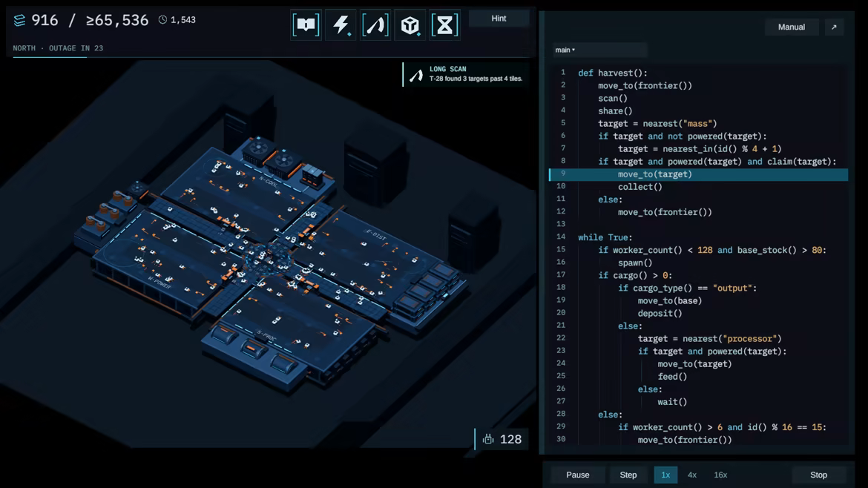Screen dimensions: 868x488
Task: Click code line 'move_to(base)'
Action: [670, 301]
